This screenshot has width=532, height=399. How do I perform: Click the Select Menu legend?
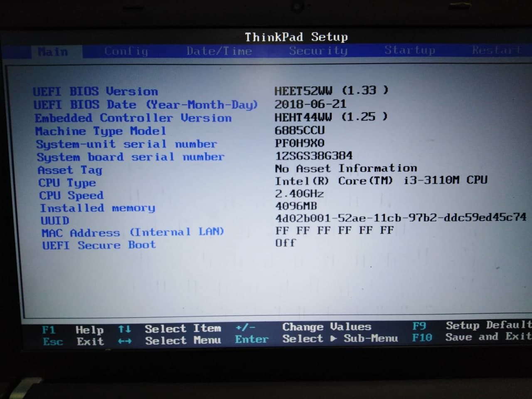[183, 341]
